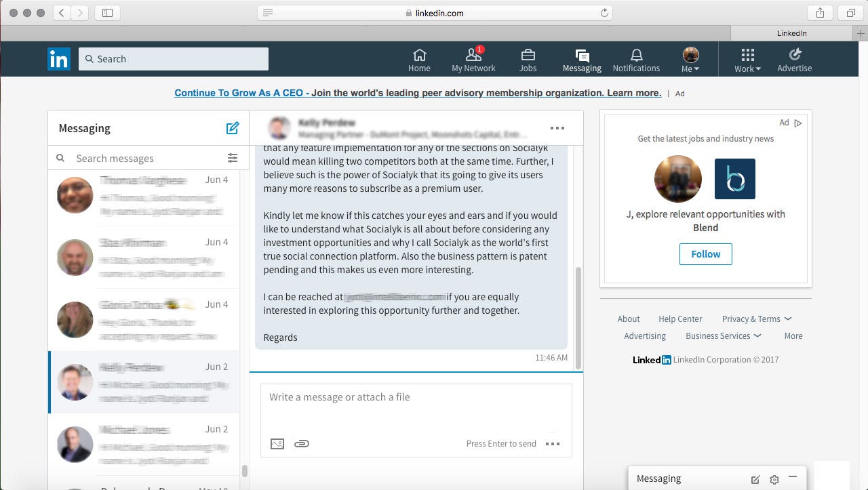Attach an image to the message
This screenshot has width=868, height=490.
[277, 444]
